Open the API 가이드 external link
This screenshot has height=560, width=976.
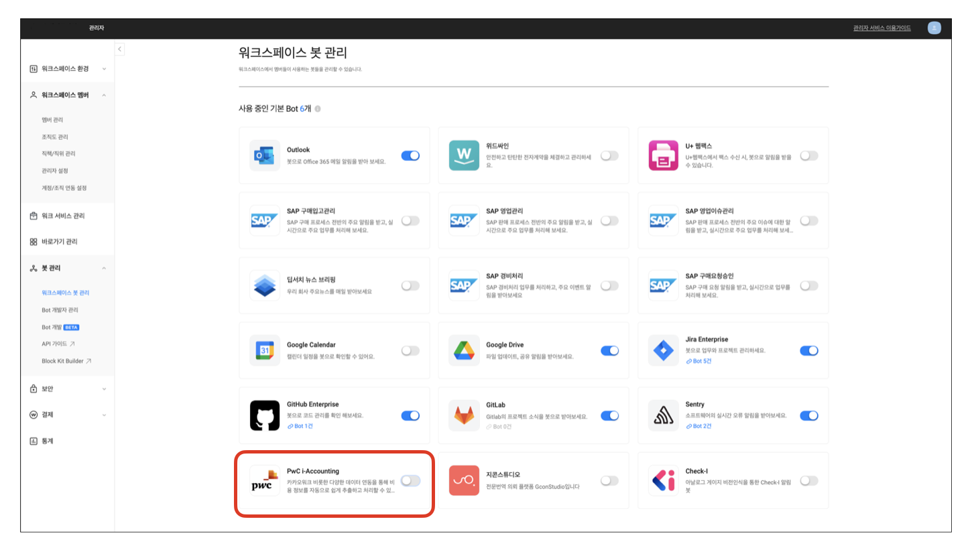pos(58,344)
